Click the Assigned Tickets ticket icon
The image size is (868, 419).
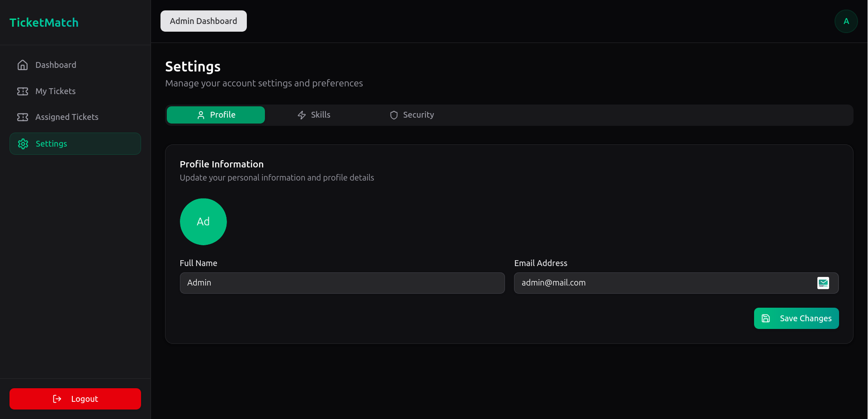click(23, 117)
